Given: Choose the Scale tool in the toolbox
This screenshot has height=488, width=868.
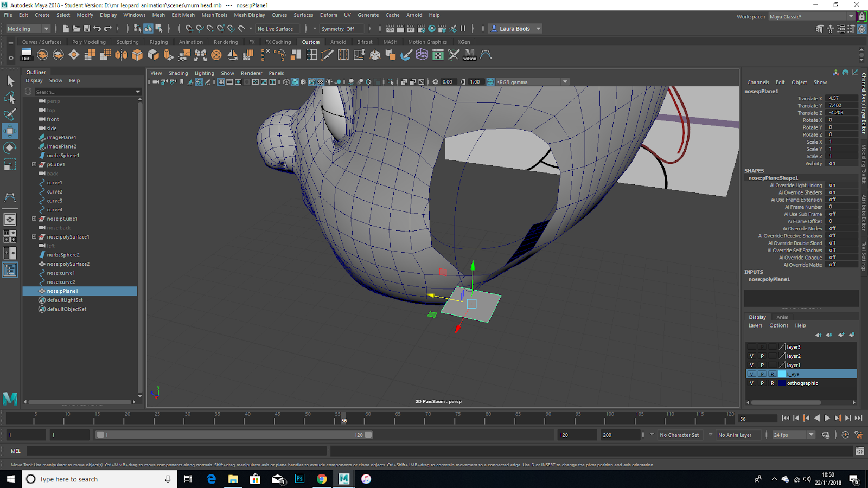Looking at the screenshot, I should point(10,164).
